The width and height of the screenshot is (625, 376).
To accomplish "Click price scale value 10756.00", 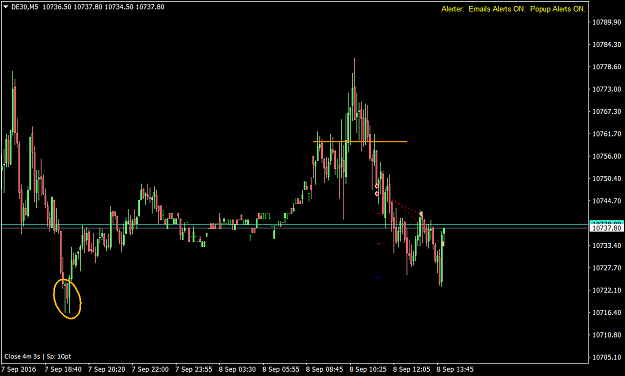I will (x=607, y=156).
